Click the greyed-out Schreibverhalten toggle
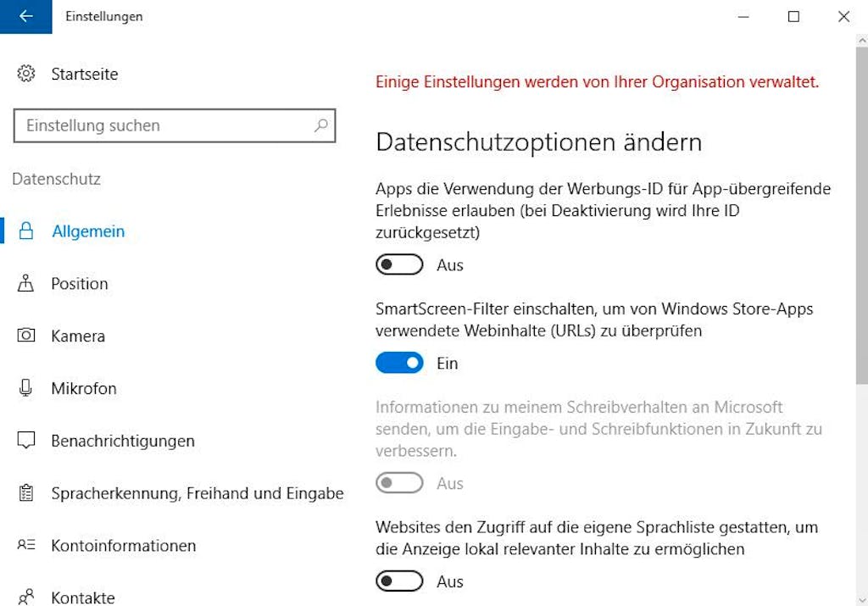The width and height of the screenshot is (868, 606). [x=399, y=482]
